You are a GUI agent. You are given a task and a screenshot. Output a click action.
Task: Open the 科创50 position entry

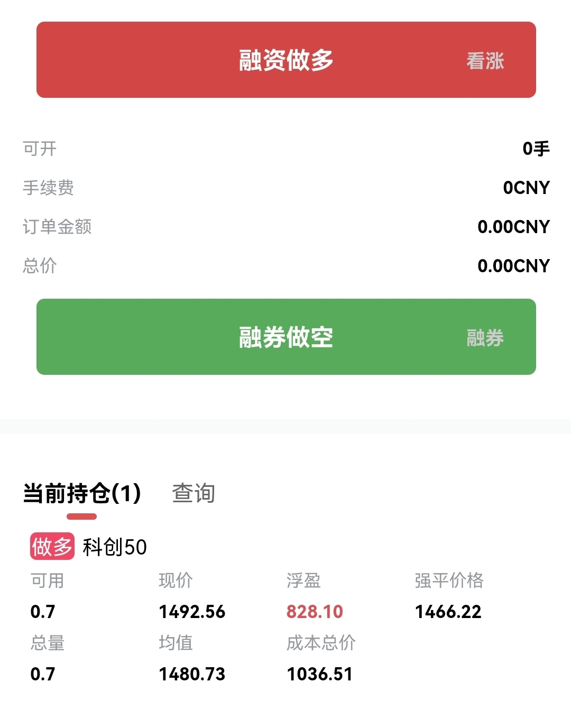tap(115, 547)
